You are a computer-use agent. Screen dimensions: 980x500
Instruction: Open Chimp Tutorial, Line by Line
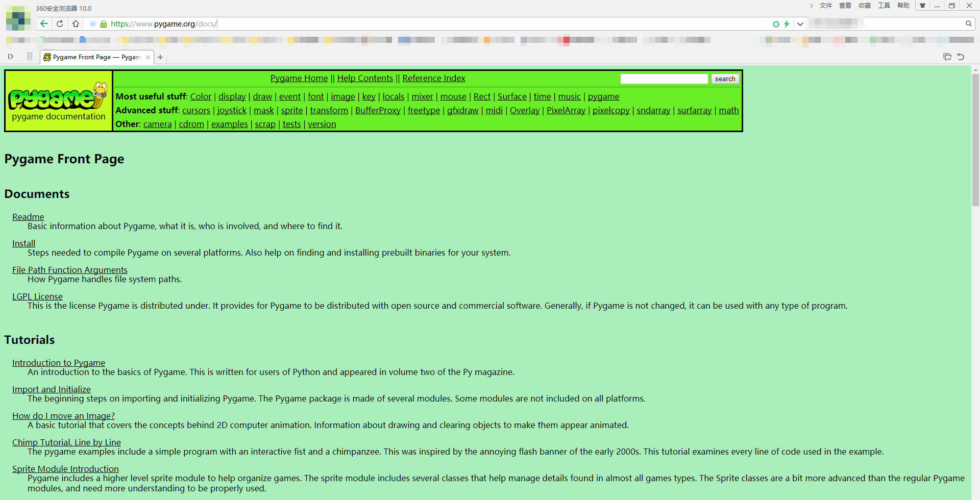click(x=66, y=442)
